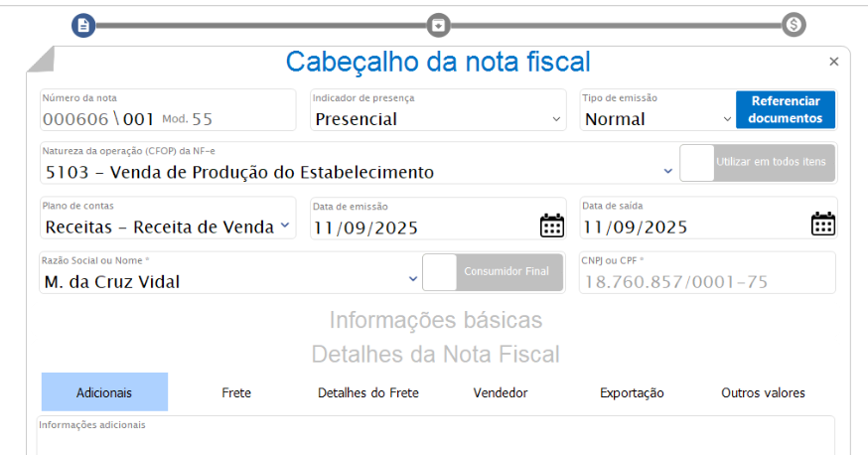Click the folded page corner icon
Viewport: 868px width, 455px height.
click(x=40, y=60)
